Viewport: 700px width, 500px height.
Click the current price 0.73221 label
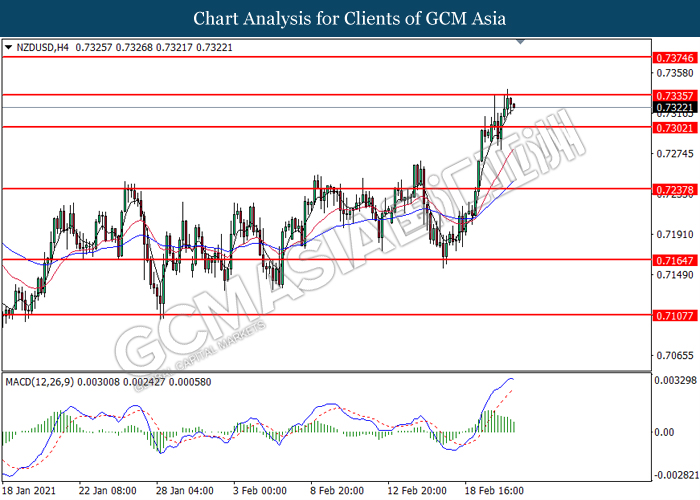[x=675, y=108]
